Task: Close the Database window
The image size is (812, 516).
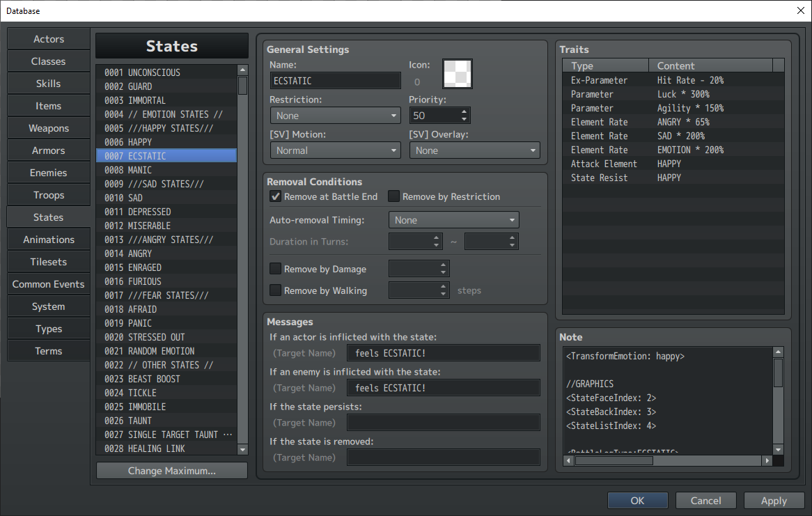Action: point(799,10)
